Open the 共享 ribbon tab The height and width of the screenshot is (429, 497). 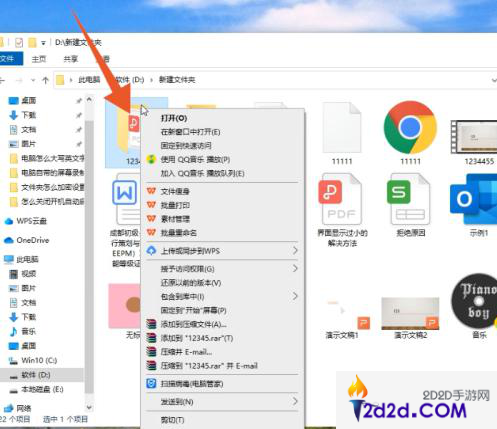coord(70,59)
